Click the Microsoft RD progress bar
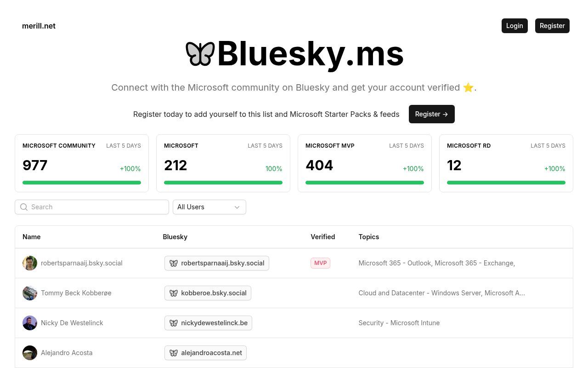Image resolution: width=588 pixels, height=368 pixels. point(506,183)
